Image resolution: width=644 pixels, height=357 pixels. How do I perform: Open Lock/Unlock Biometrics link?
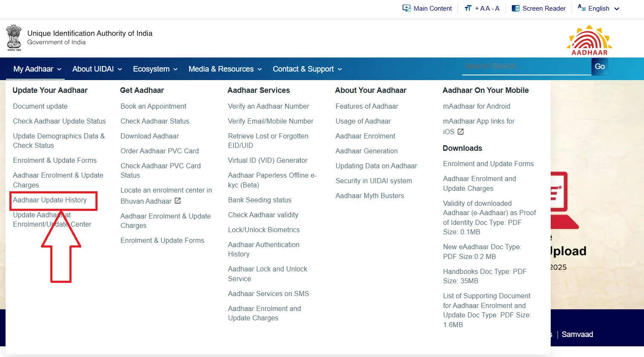[264, 230]
